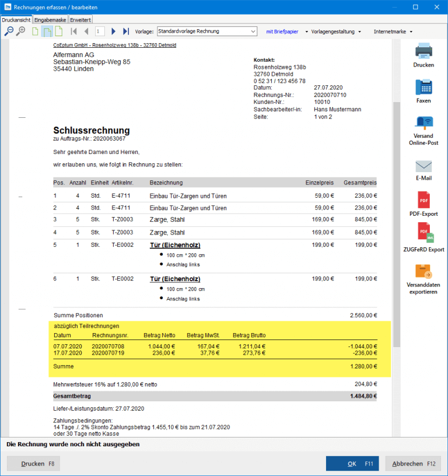Switch to the Erweitert tab
448x476 pixels.
pyautogui.click(x=80, y=20)
